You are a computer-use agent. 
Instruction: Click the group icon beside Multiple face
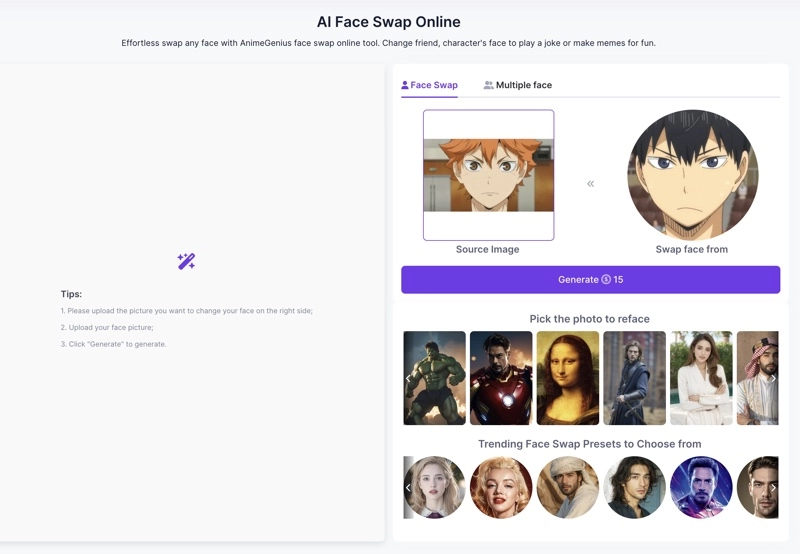point(488,86)
